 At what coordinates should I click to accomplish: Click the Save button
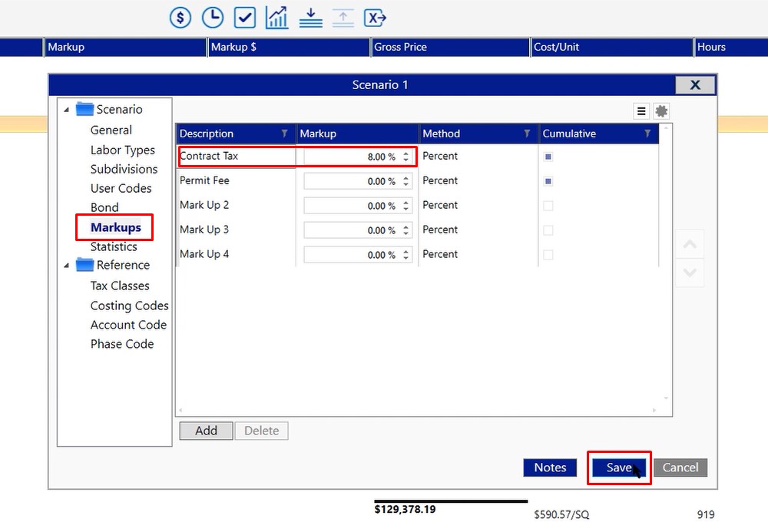click(x=619, y=468)
